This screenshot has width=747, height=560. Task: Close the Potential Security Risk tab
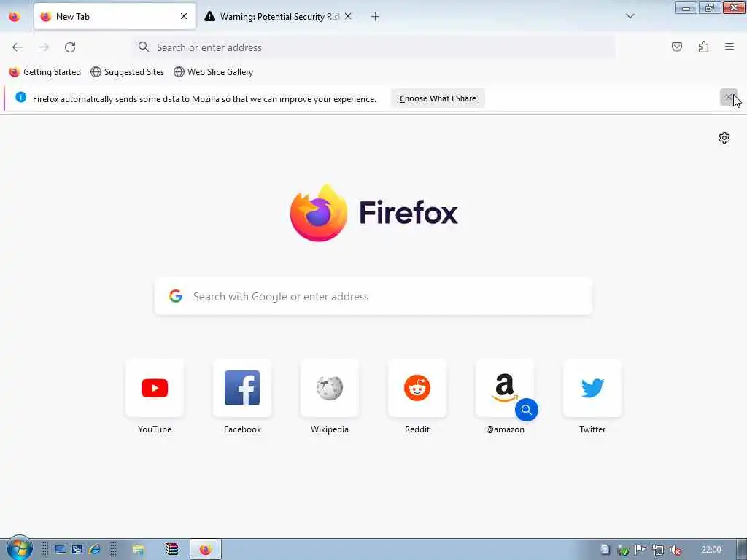pos(348,16)
